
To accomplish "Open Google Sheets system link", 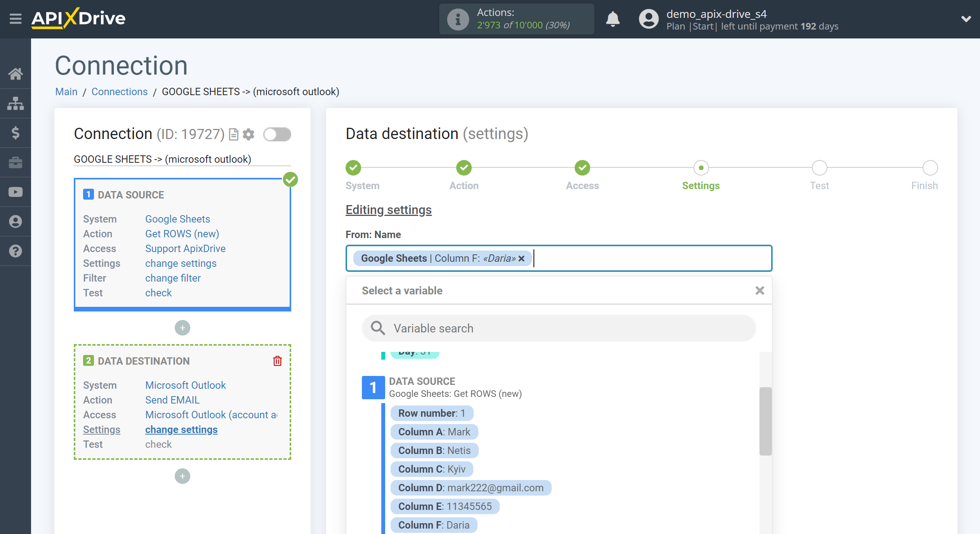I will pos(177,219).
